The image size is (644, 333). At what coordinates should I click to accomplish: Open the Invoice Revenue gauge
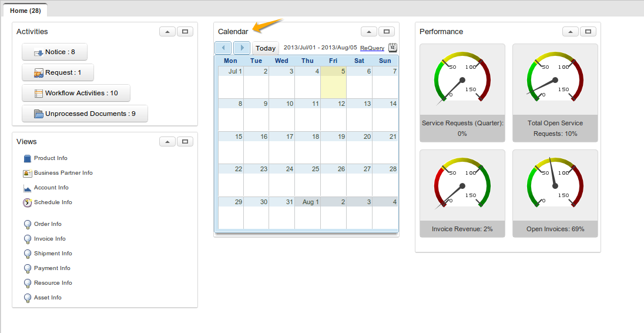[x=462, y=185]
